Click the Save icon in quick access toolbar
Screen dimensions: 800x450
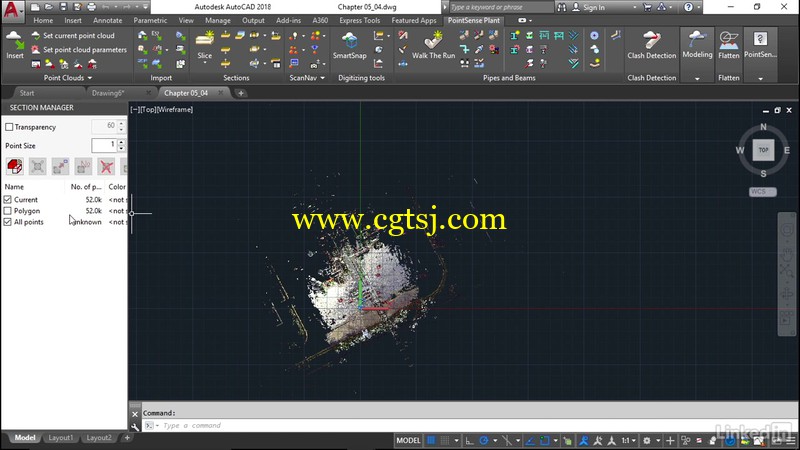pyautogui.click(x=63, y=7)
